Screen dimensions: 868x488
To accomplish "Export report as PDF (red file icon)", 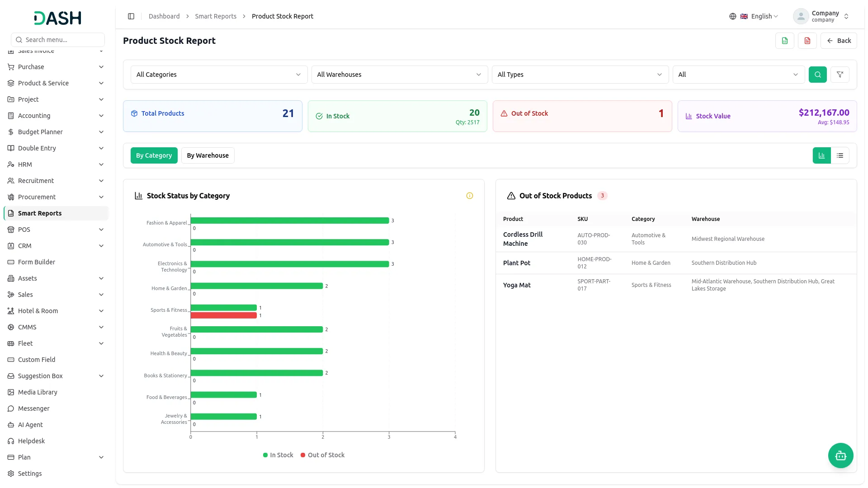I will (807, 41).
